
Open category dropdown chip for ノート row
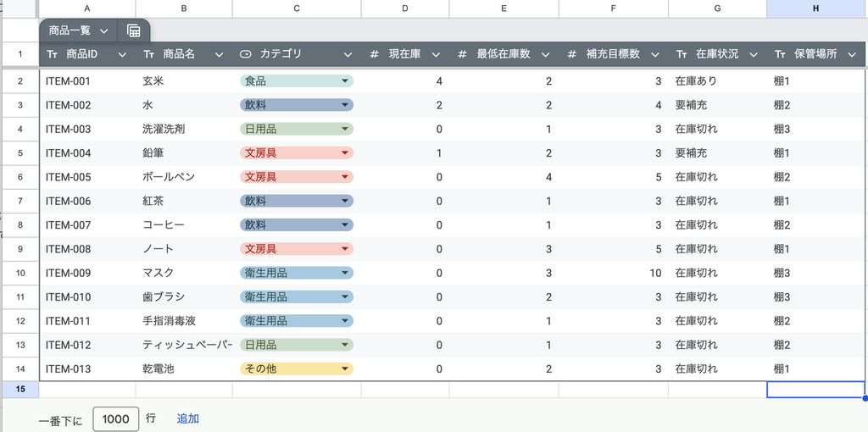click(x=297, y=249)
